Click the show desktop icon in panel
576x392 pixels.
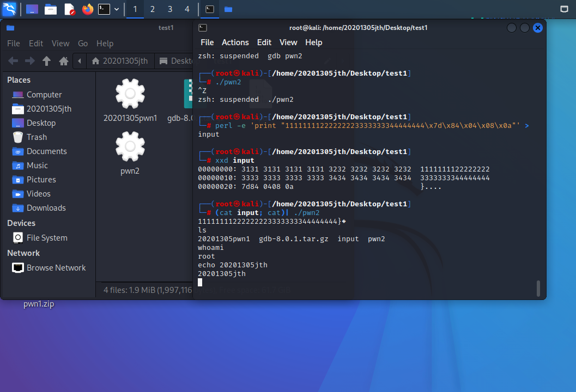[x=32, y=9]
